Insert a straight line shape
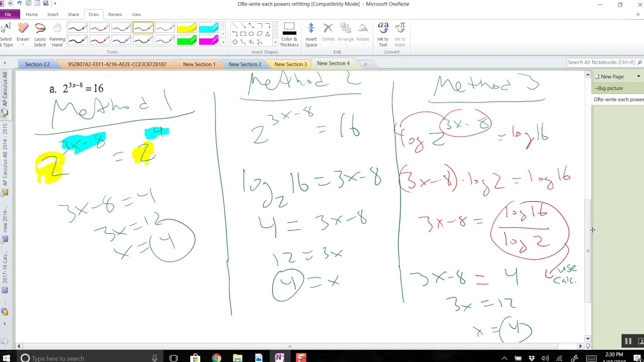 (235, 26)
